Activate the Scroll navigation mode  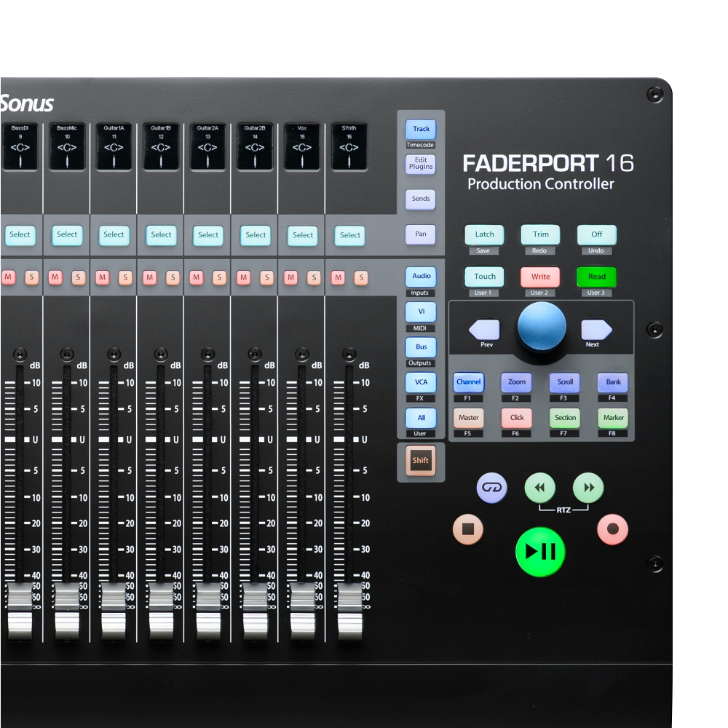564,381
